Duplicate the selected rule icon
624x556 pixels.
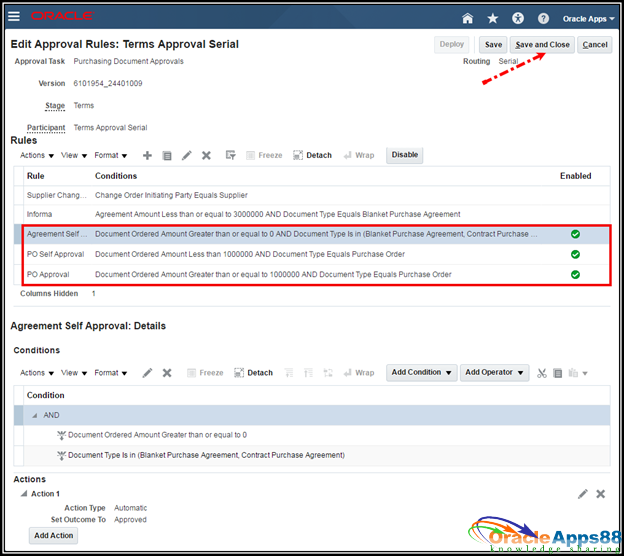167,156
